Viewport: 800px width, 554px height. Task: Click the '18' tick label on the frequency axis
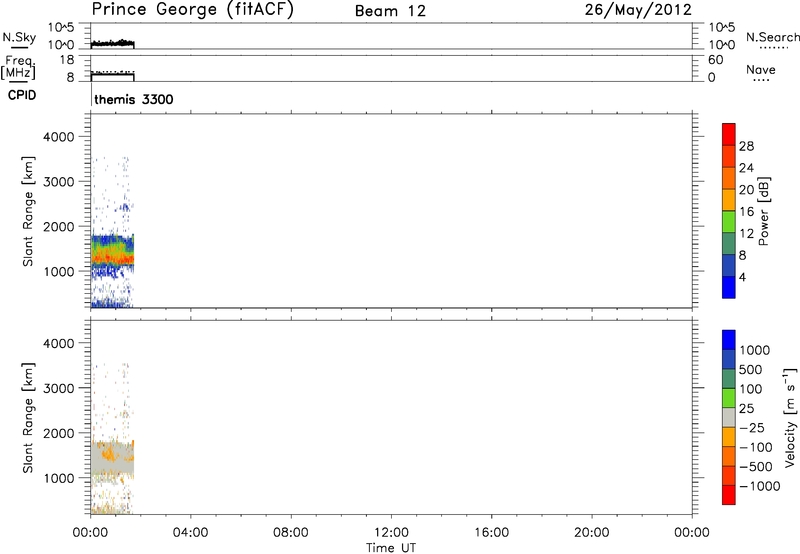[x=67, y=60]
